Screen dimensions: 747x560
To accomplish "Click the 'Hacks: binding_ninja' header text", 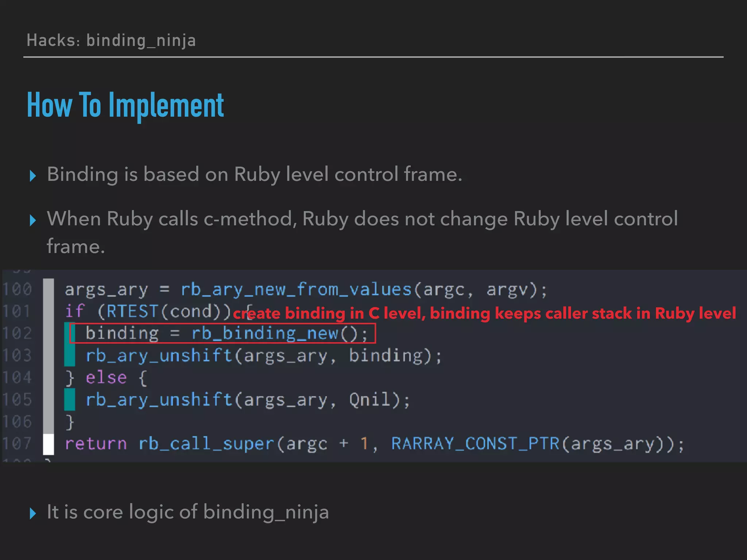I will pyautogui.click(x=111, y=40).
